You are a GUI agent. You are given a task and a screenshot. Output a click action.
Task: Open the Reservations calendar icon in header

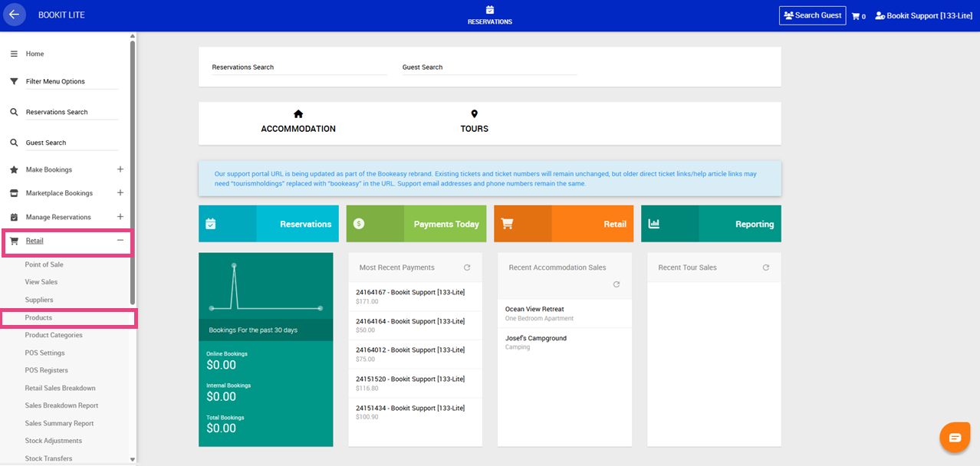[x=489, y=10]
